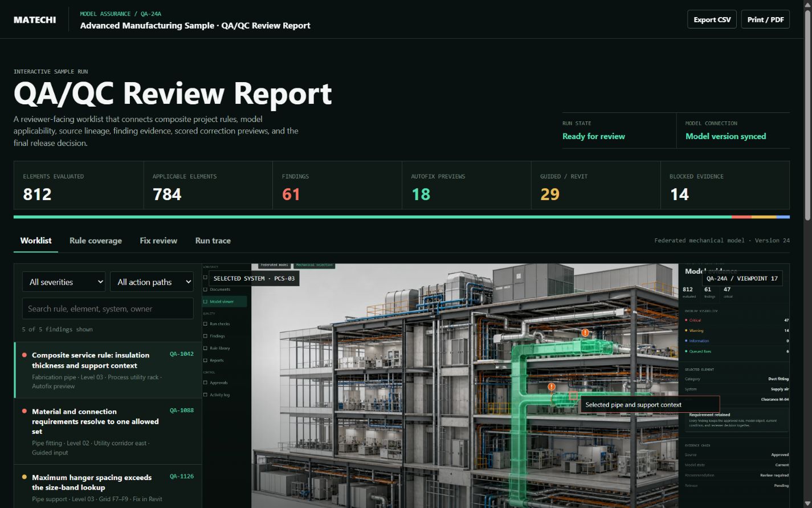Select the Mechanical selection tag in viewer
812x508 pixels.
[x=314, y=265]
